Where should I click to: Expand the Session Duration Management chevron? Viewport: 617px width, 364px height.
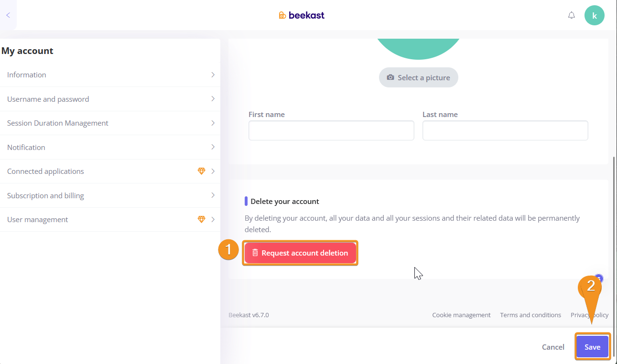click(213, 123)
